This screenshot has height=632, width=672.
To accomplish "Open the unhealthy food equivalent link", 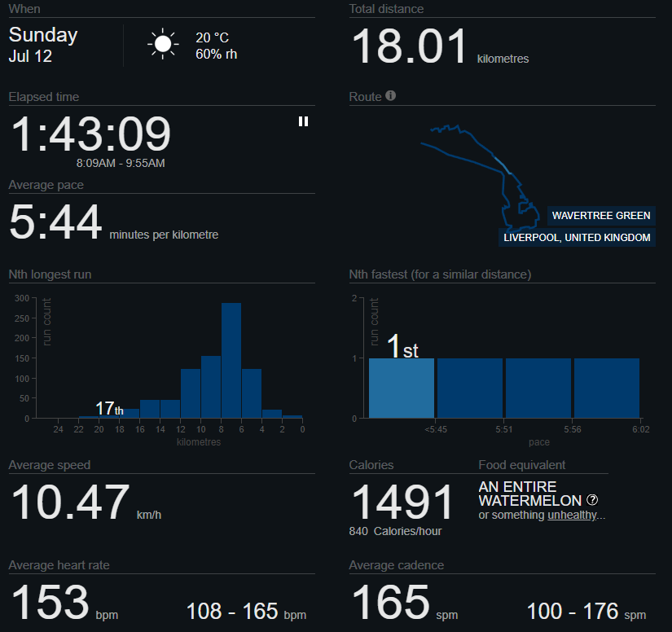I will 572,515.
